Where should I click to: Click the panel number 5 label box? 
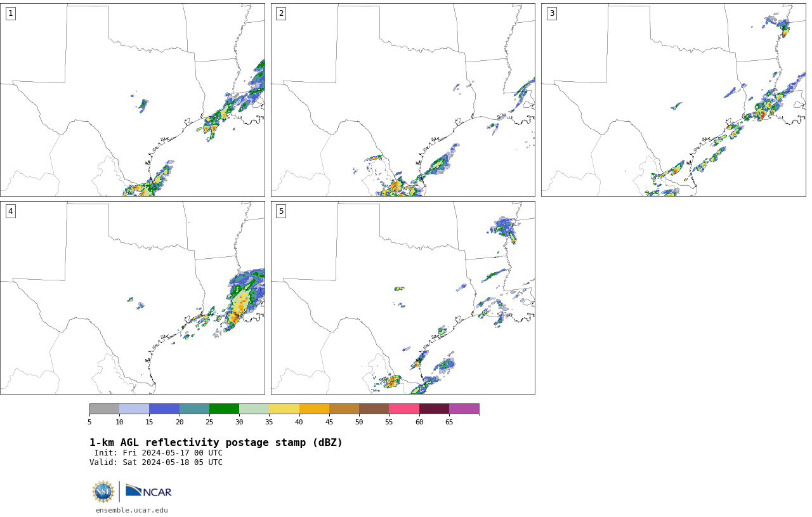pyautogui.click(x=281, y=211)
